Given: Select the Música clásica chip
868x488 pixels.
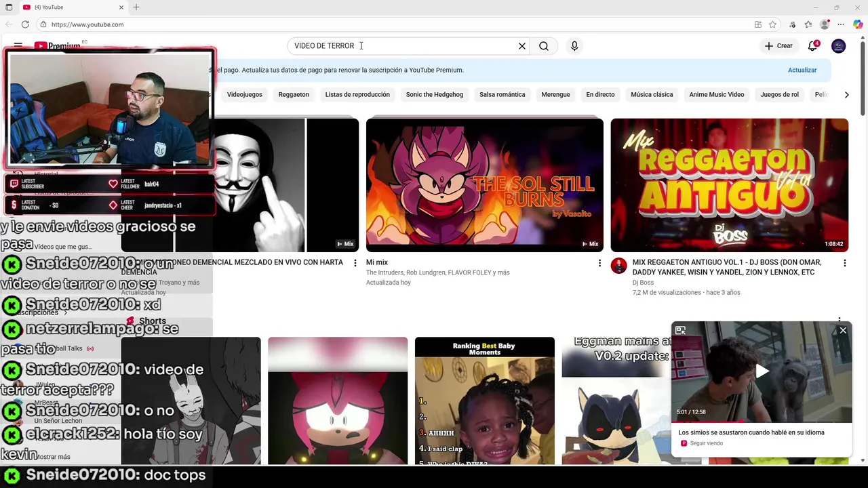Looking at the screenshot, I should 652,95.
